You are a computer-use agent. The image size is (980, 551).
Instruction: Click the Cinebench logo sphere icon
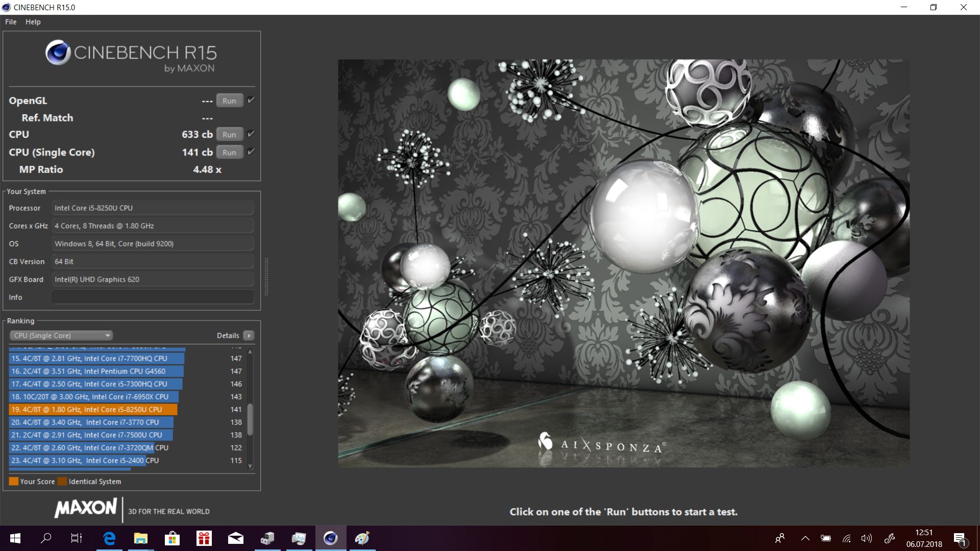pyautogui.click(x=58, y=53)
